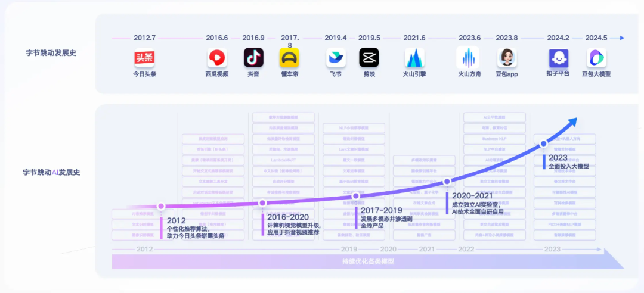
Task: Select the 西瓜视频 icon
Action: (217, 57)
